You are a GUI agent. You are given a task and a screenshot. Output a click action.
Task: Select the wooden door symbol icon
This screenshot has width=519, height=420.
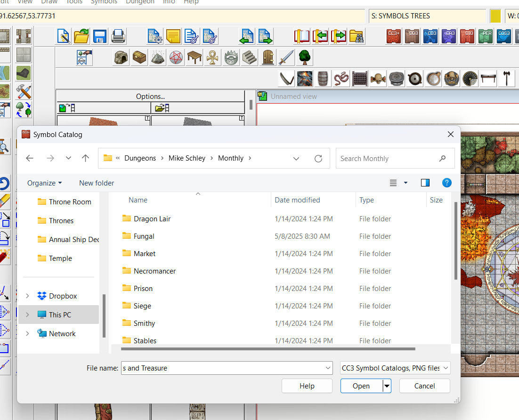pyautogui.click(x=268, y=57)
